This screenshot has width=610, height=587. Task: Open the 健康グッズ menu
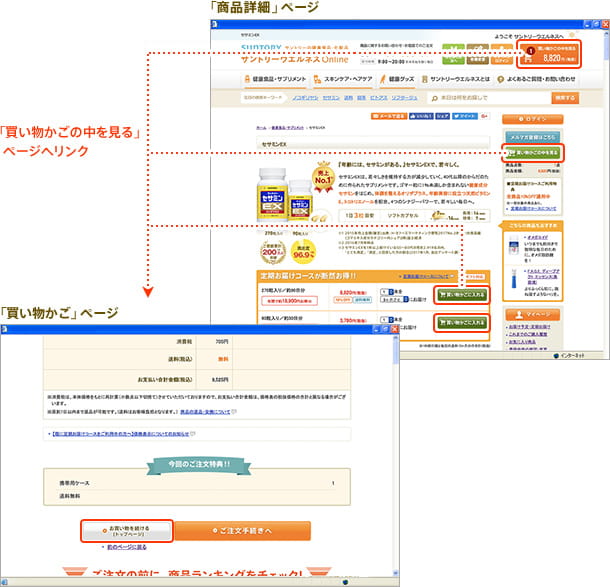[397, 79]
